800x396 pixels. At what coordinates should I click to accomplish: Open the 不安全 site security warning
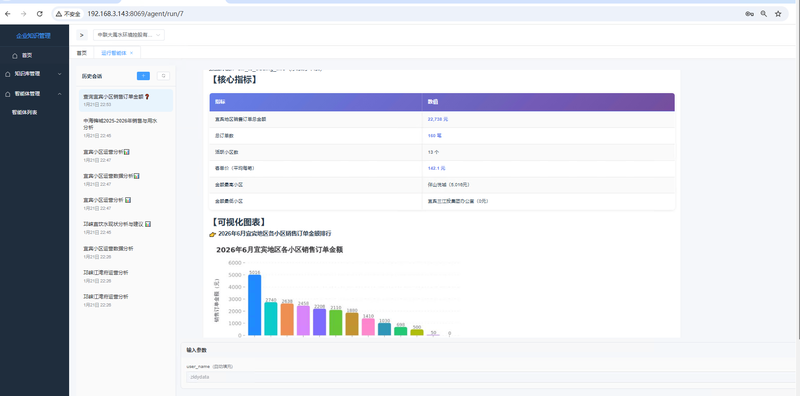click(x=68, y=14)
